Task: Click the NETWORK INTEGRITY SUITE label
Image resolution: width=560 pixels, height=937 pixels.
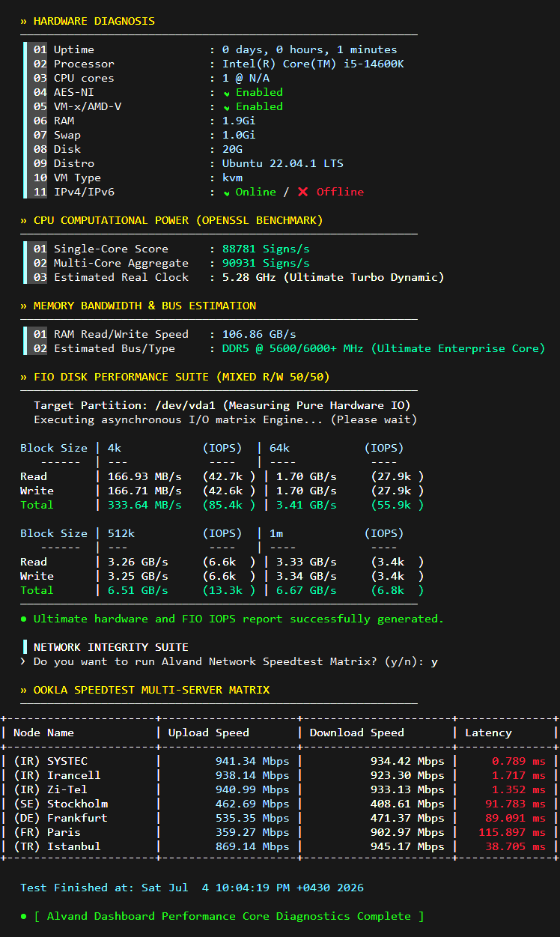Action: [111, 647]
